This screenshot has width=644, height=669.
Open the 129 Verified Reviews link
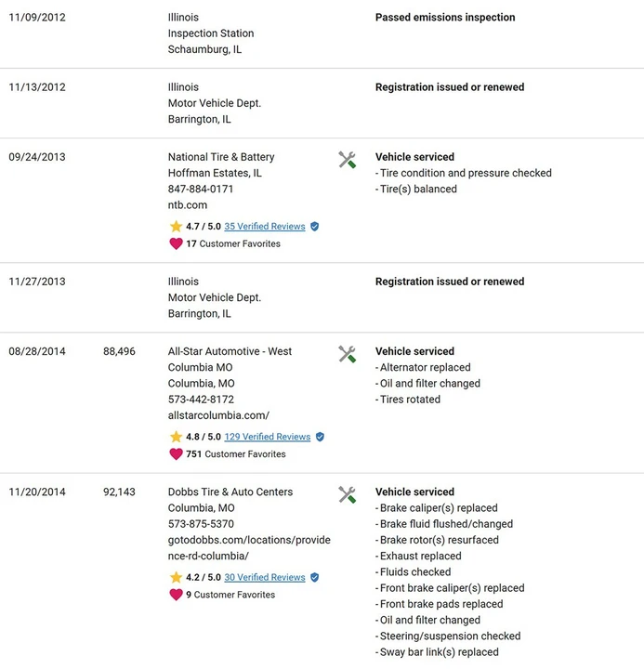tap(267, 437)
